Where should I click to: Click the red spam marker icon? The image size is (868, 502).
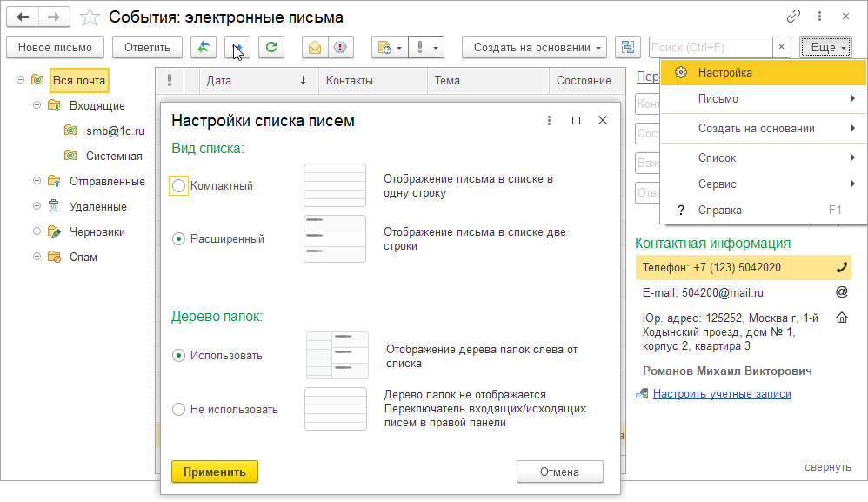tap(341, 47)
